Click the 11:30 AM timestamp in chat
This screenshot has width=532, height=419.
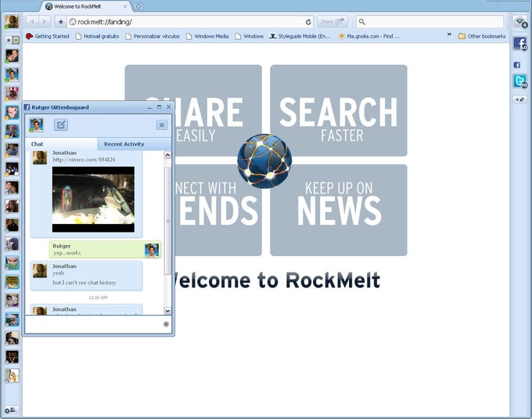click(98, 298)
